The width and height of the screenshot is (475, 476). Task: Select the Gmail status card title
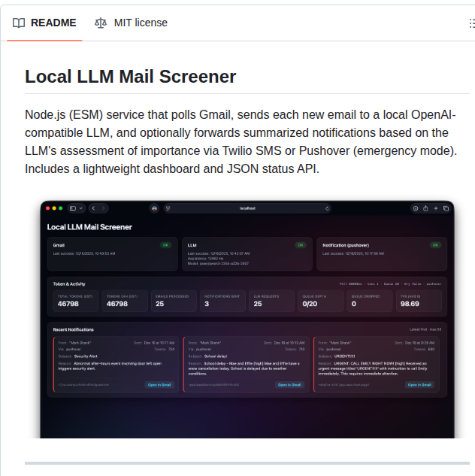pos(59,245)
